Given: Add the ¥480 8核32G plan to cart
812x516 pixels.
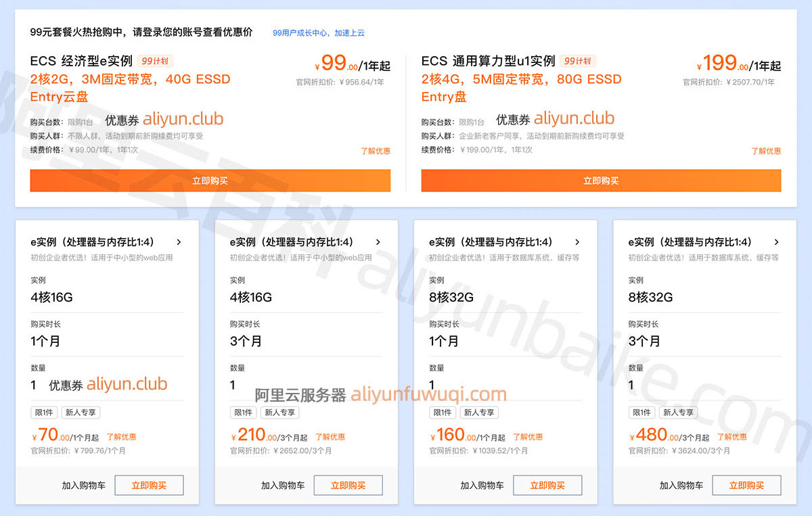Looking at the screenshot, I should click(x=681, y=486).
